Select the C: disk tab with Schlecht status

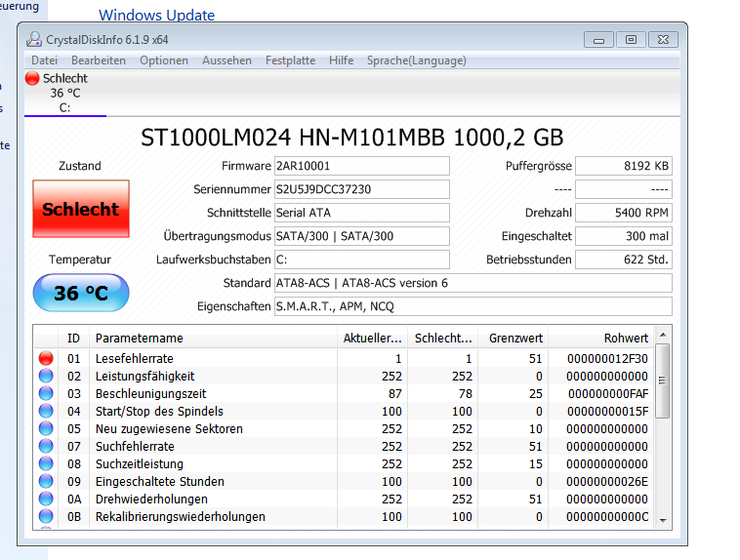[x=65, y=93]
